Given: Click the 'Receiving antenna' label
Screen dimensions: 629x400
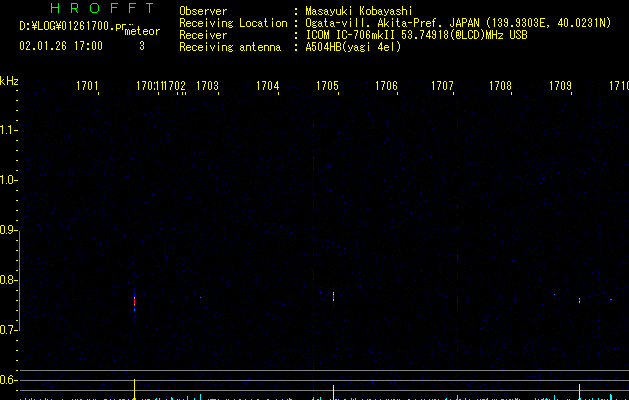Looking at the screenshot, I should [230, 47].
